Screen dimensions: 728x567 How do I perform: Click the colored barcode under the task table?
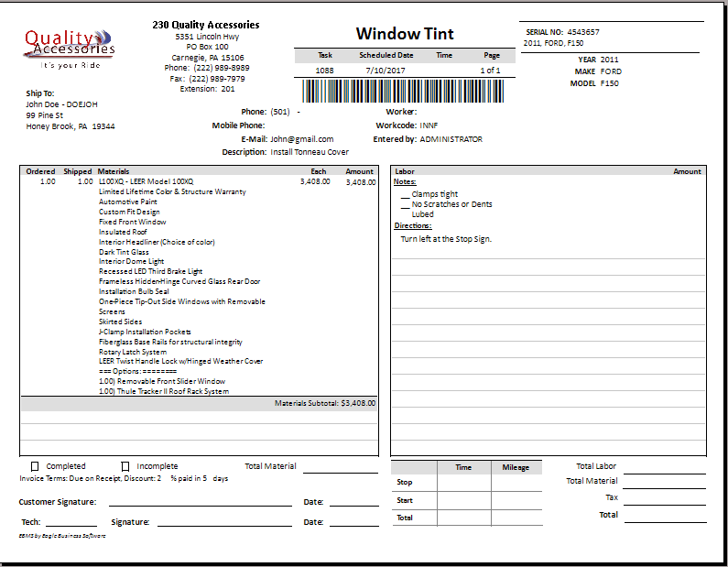(x=404, y=91)
